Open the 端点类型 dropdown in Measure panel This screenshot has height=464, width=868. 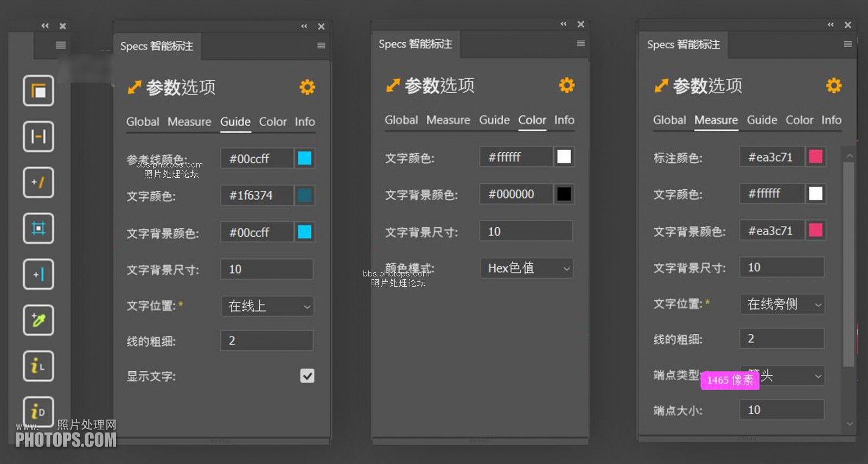point(782,376)
